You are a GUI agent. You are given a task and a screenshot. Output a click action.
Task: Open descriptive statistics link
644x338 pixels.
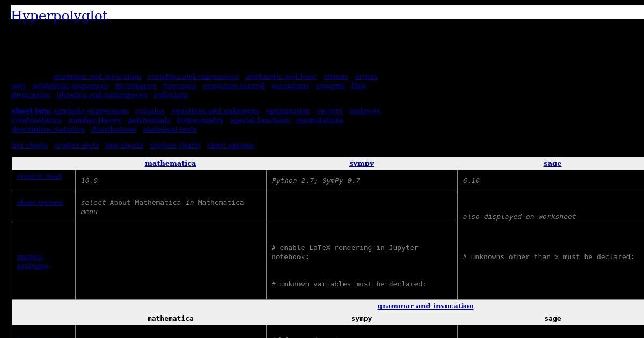48,129
